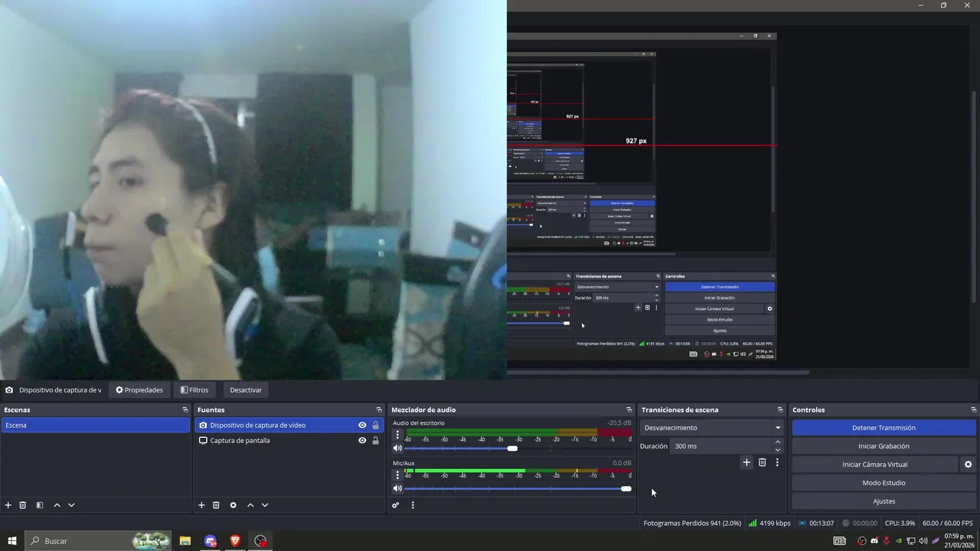
Task: Mute Mic/Aux speaker icon
Action: [397, 488]
